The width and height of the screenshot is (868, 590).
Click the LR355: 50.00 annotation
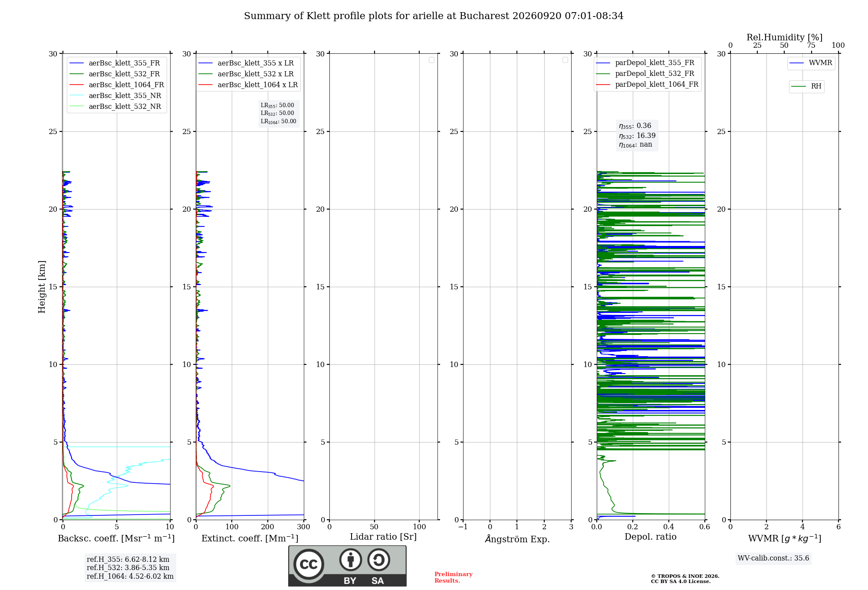coord(277,105)
